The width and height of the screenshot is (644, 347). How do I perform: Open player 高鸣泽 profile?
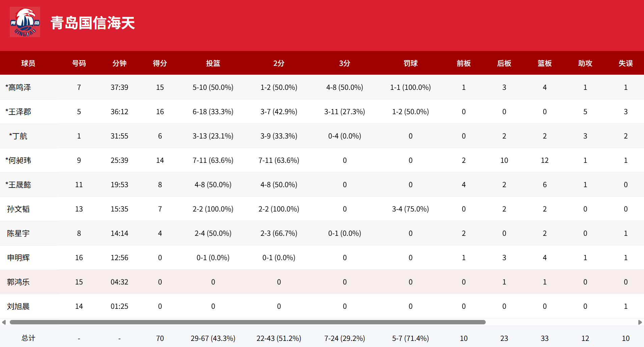(x=19, y=88)
